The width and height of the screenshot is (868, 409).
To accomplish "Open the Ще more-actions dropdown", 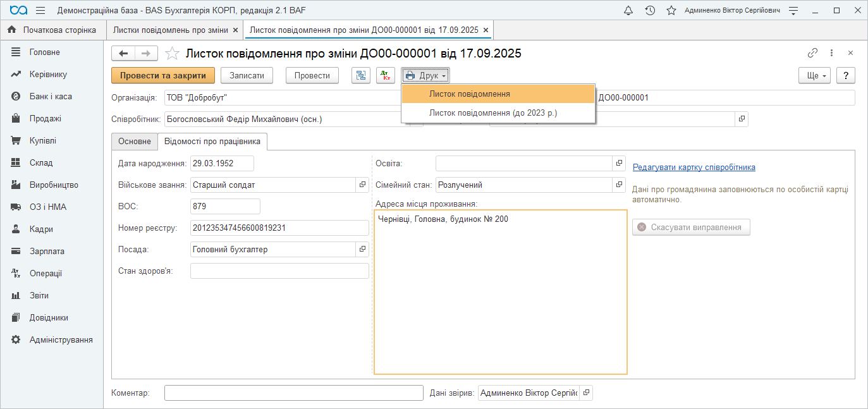I will tap(817, 75).
